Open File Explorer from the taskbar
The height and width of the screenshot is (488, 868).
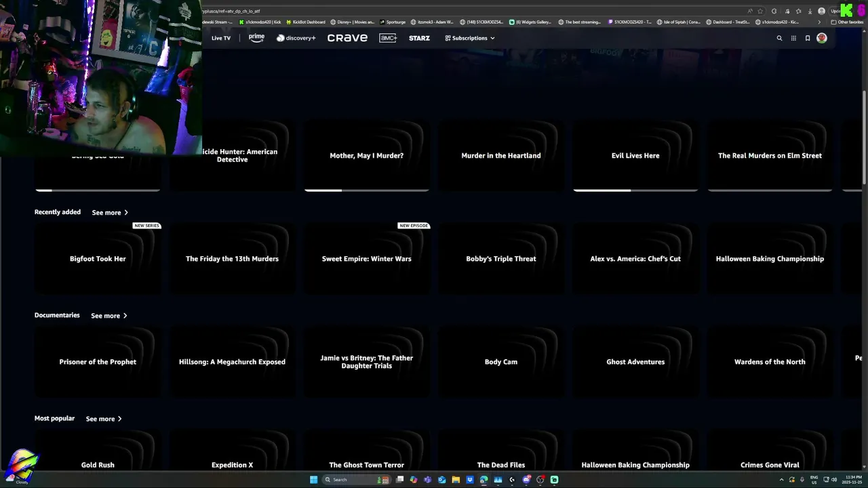pos(456,479)
